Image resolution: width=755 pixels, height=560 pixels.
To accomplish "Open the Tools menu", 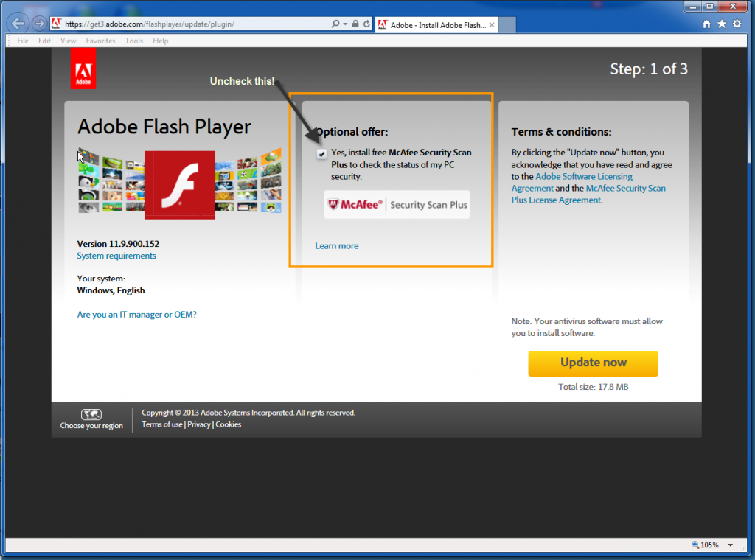I will click(x=134, y=41).
